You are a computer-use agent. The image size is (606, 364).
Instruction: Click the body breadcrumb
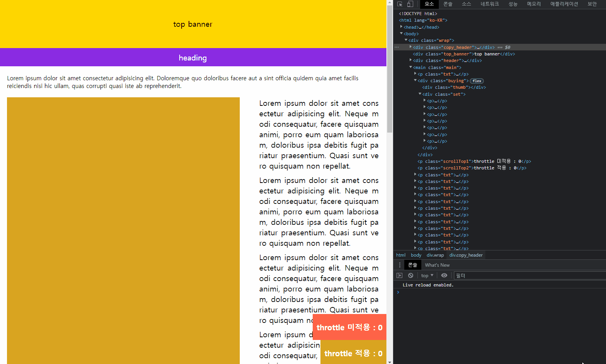point(416,255)
